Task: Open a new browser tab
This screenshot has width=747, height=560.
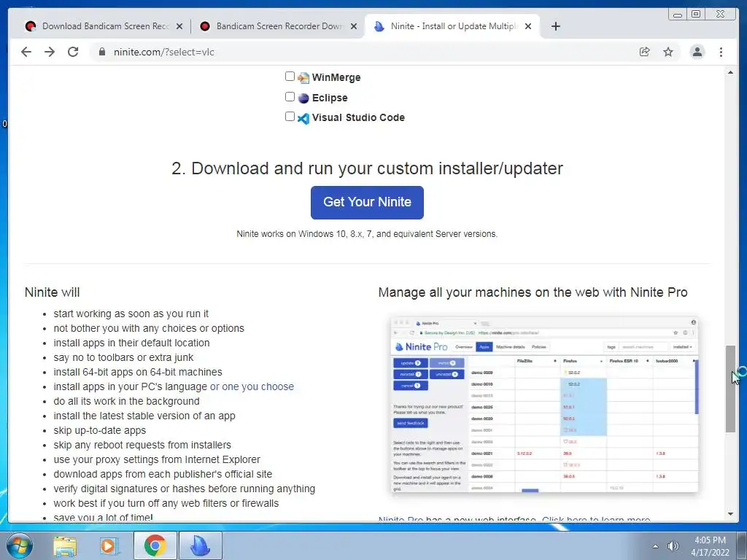Action: pos(555,26)
